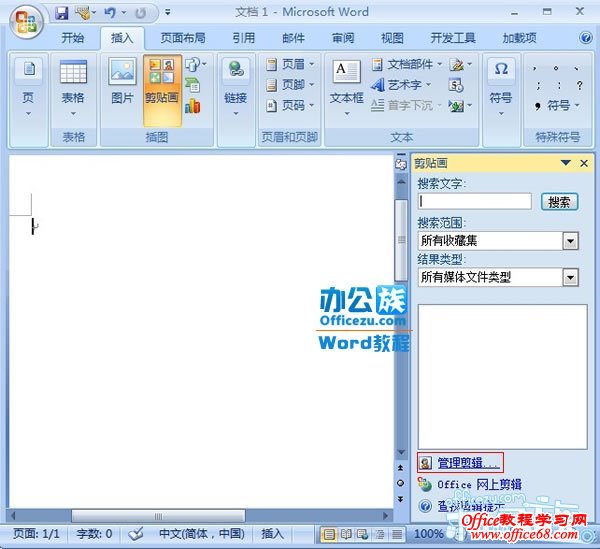The height and width of the screenshot is (549, 600).
Task: Insert the semicolon special symbol
Action: coord(538,85)
